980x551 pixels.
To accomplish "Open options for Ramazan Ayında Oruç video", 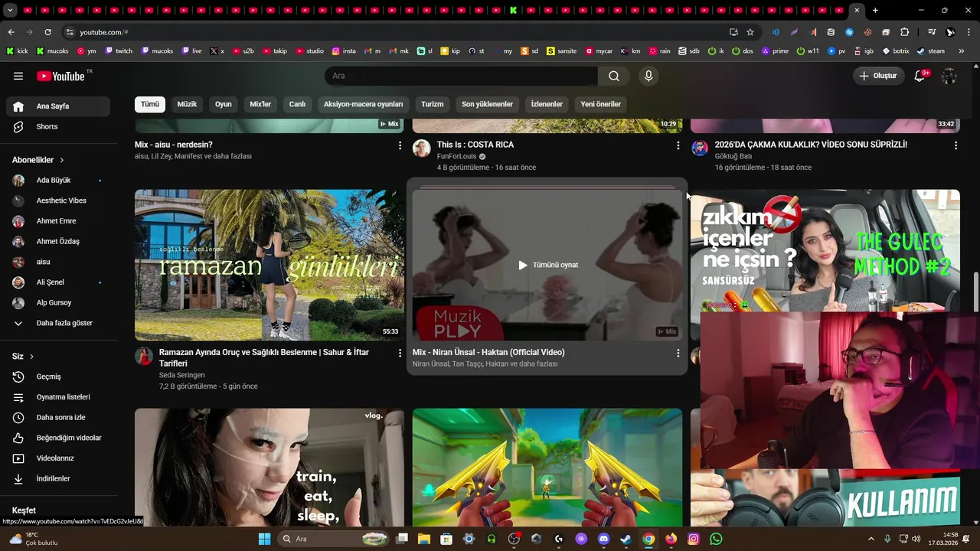I will point(400,354).
